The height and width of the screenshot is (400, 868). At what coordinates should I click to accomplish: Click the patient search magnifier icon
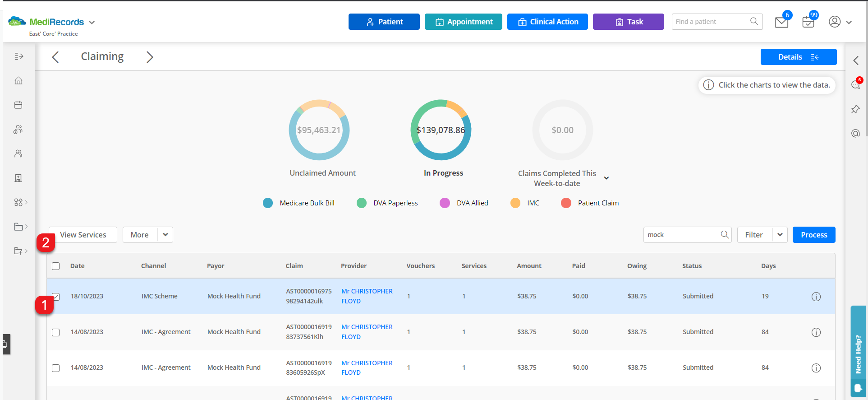[754, 21]
